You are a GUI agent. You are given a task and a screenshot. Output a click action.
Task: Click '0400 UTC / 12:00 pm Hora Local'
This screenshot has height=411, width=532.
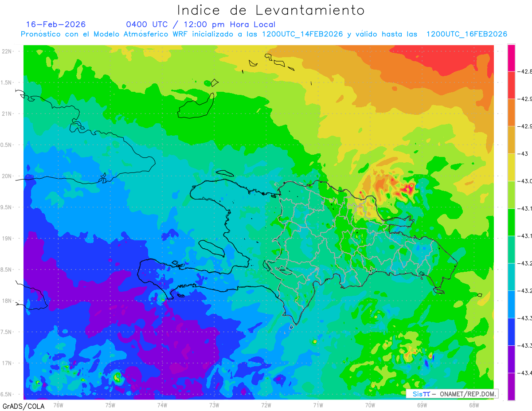201,24
